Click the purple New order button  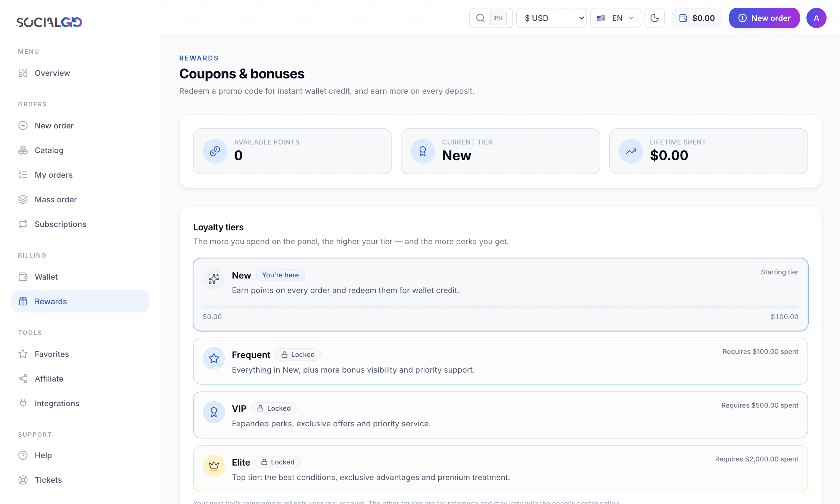(764, 18)
